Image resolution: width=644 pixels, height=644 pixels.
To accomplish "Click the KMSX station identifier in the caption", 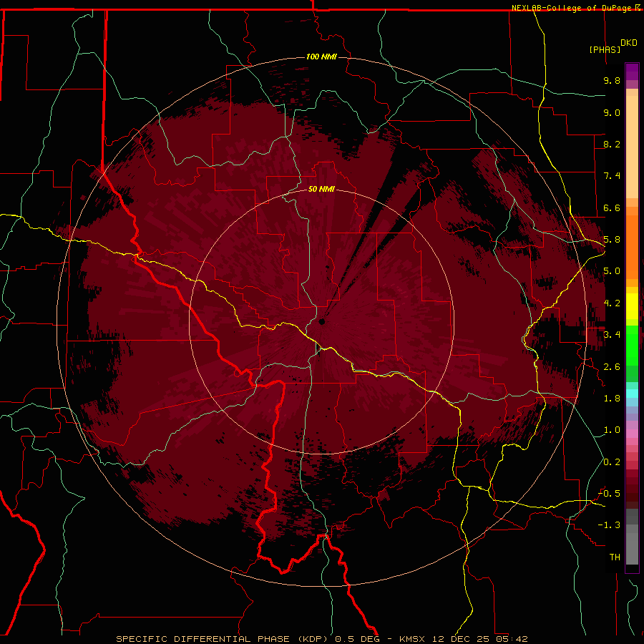I will (412, 639).
